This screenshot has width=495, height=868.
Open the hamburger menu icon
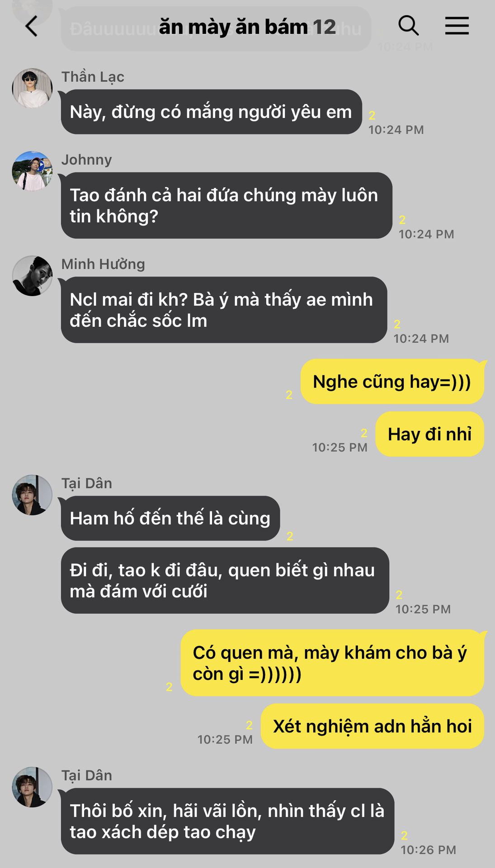457,26
